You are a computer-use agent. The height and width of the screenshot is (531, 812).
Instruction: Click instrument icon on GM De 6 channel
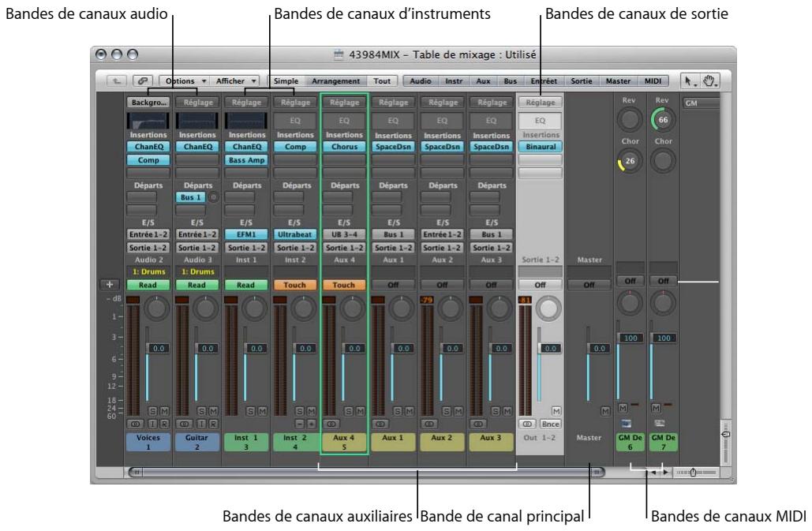(626, 424)
